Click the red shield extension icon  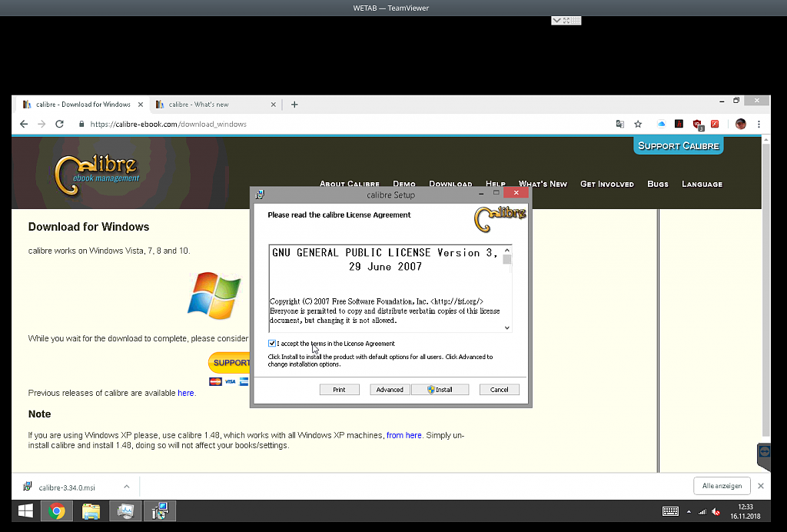(x=698, y=125)
